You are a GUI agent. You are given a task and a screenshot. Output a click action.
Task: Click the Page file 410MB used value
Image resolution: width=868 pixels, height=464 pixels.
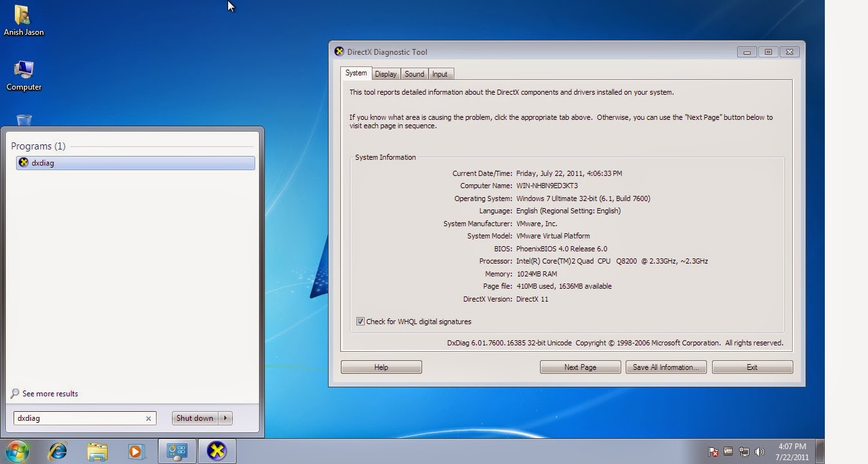click(564, 287)
